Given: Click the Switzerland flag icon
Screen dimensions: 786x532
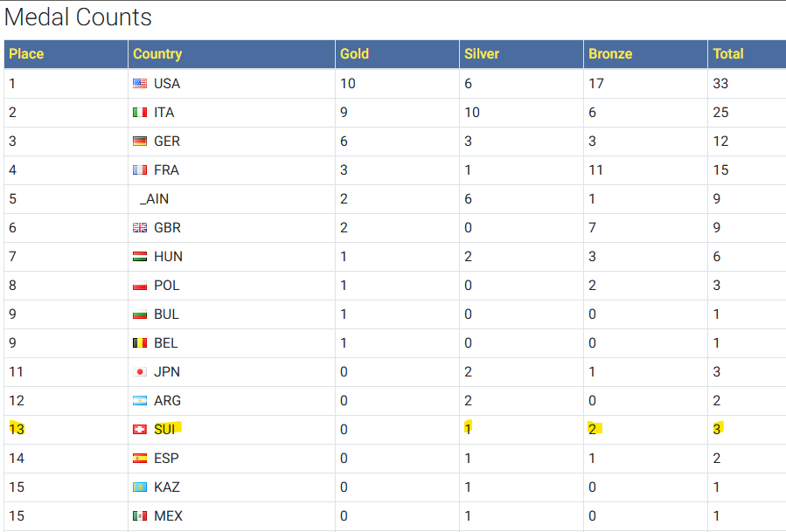Looking at the screenshot, I should click(x=140, y=430).
